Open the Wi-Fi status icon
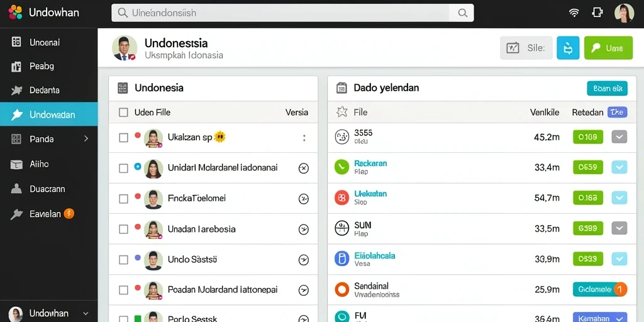 click(574, 13)
